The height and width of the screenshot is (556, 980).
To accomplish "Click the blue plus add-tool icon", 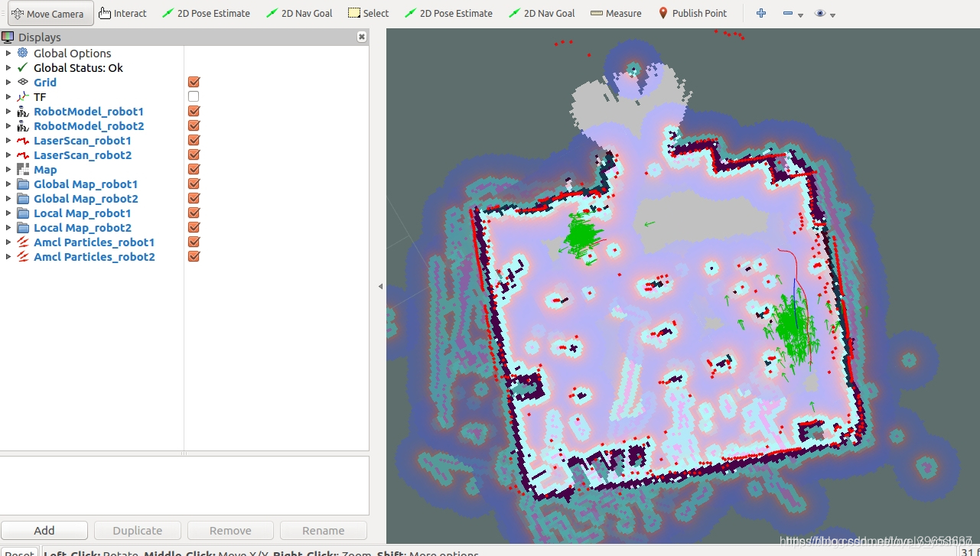I will 760,13.
